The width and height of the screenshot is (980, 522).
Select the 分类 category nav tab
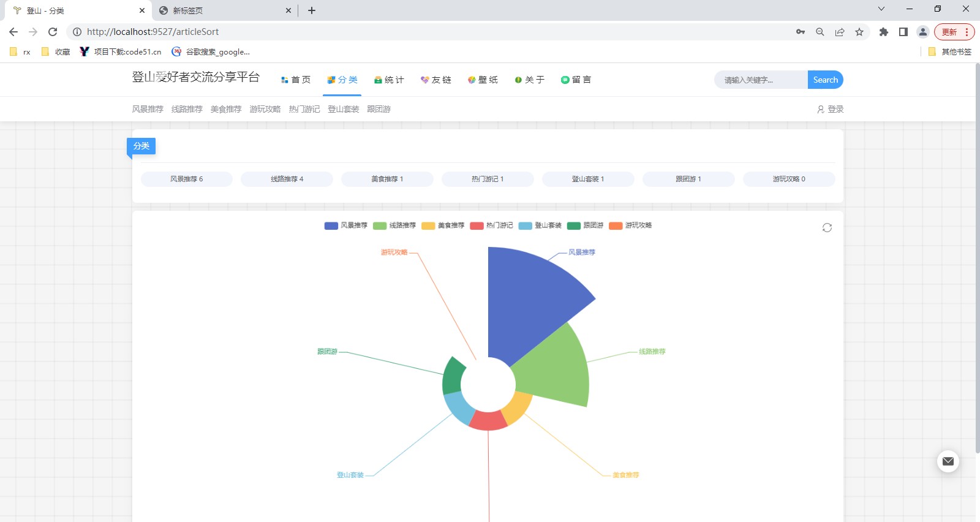click(342, 80)
